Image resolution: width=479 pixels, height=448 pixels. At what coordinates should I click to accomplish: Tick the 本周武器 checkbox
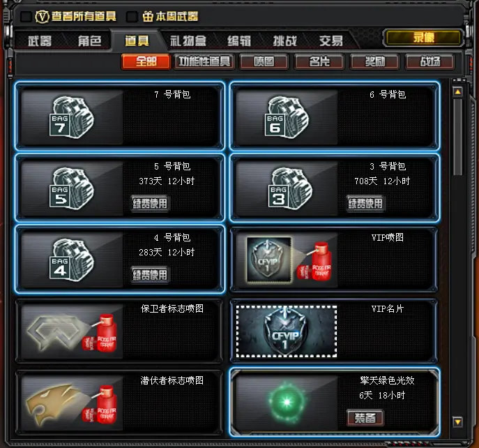(x=132, y=17)
